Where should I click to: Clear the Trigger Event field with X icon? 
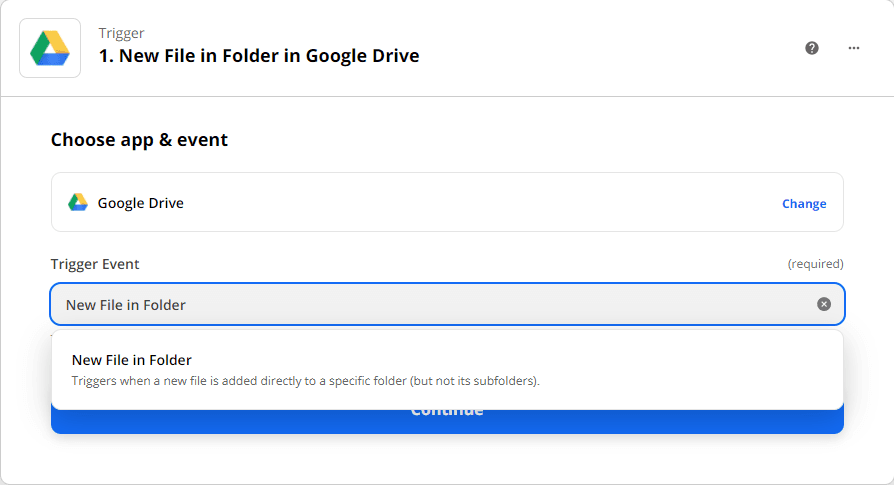[824, 304]
